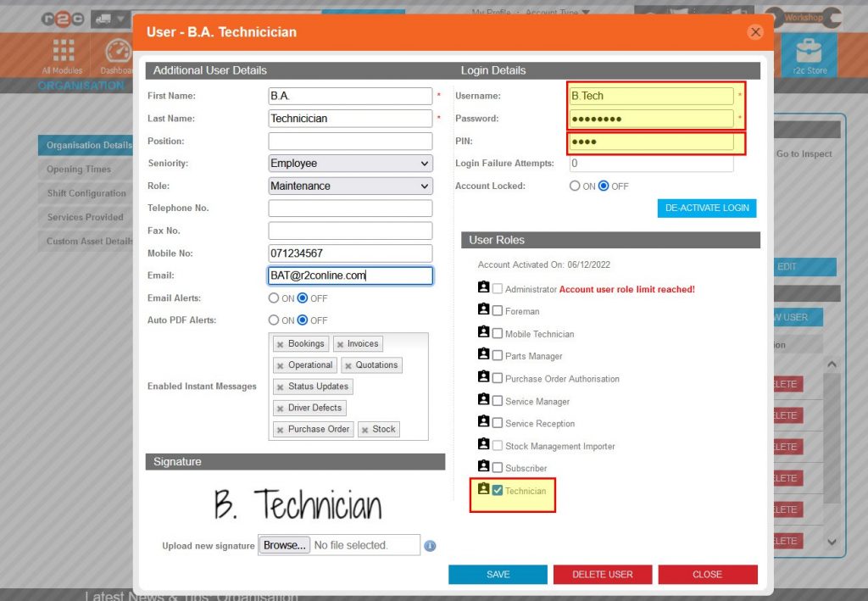Viewport: 868px width, 601px height.
Task: Click inside the Email input field
Action: tap(350, 275)
